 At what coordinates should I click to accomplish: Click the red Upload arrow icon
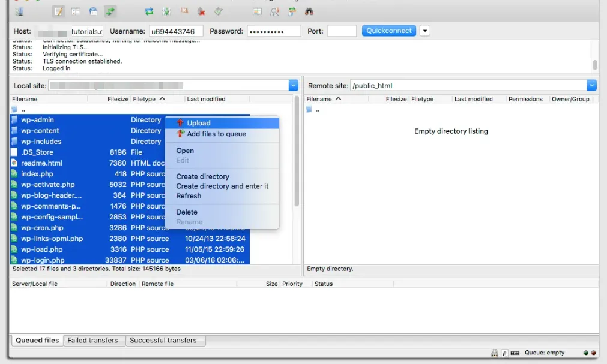[180, 122]
